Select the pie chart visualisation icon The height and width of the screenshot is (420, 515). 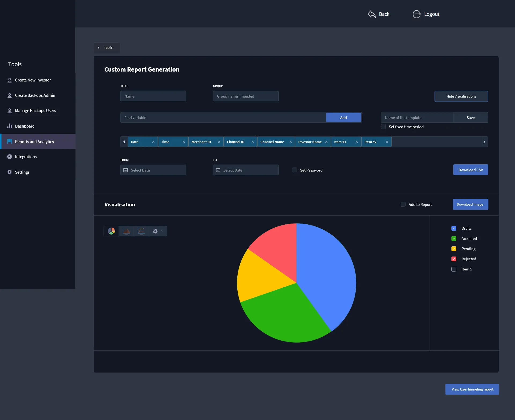111,231
